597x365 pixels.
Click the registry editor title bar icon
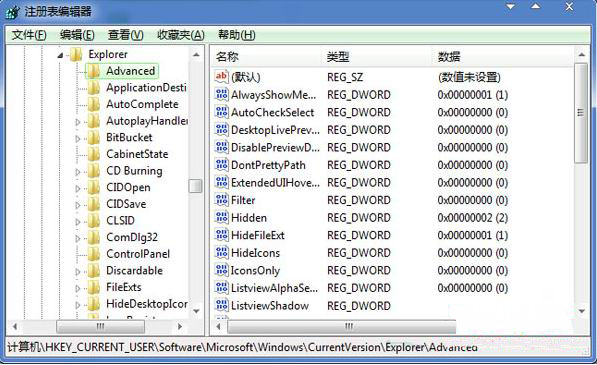click(x=13, y=12)
